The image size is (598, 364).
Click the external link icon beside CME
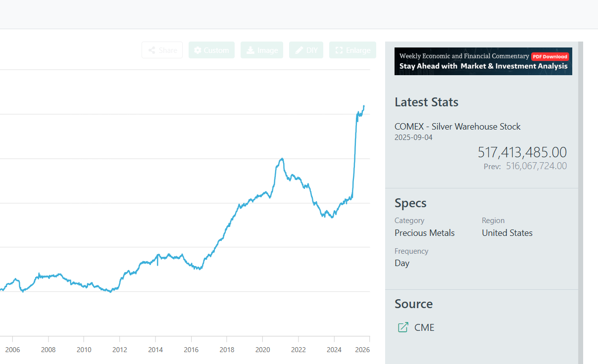click(403, 327)
